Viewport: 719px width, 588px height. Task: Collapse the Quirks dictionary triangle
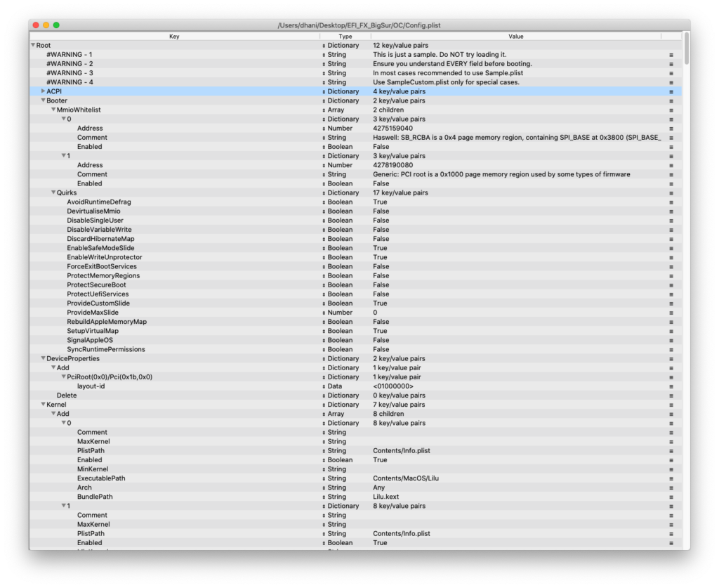pyautogui.click(x=53, y=192)
